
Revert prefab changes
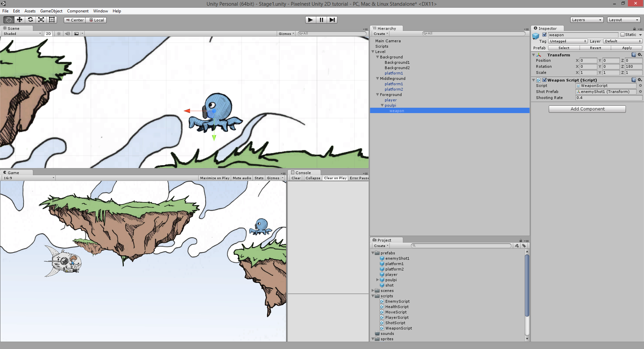[595, 48]
